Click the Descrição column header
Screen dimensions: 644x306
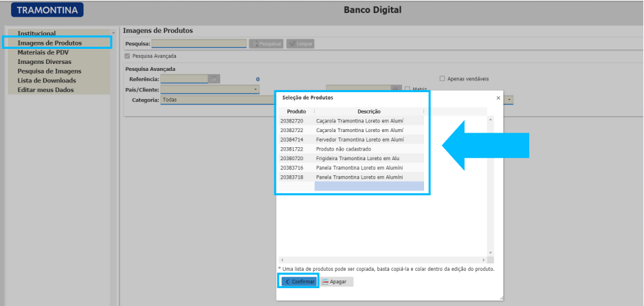(x=369, y=111)
